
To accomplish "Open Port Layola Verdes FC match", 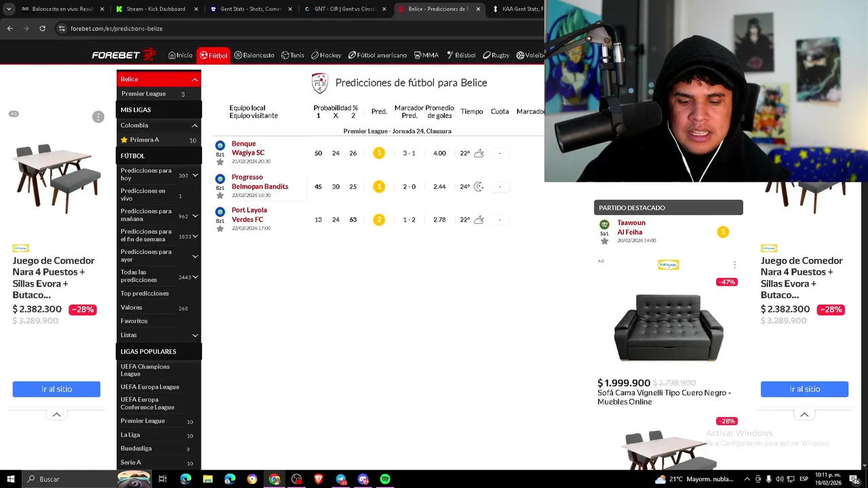I will tap(249, 215).
